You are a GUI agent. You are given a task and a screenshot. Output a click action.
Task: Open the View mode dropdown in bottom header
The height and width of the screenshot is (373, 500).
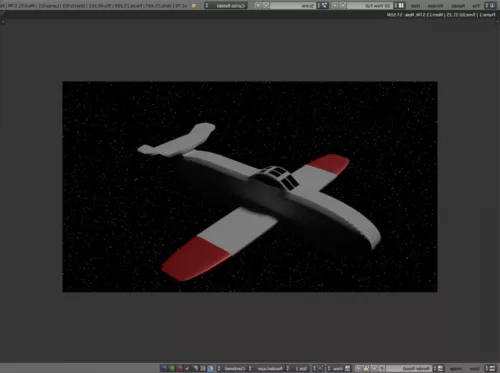(338, 368)
